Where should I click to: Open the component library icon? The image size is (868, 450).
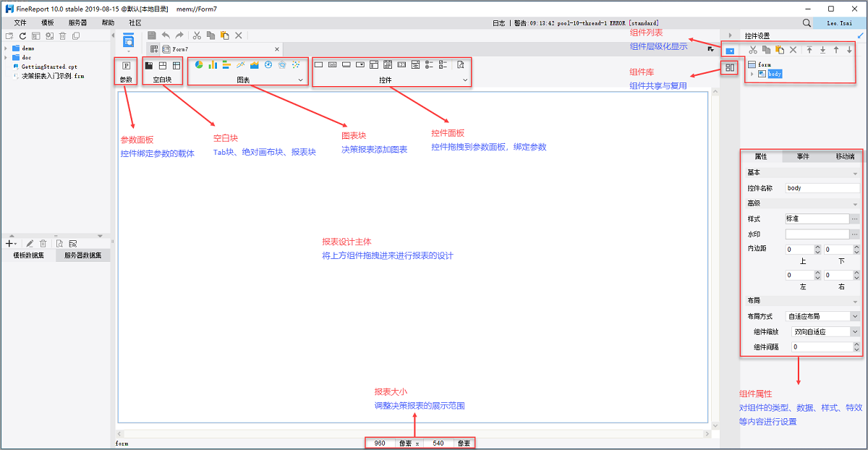pos(730,67)
